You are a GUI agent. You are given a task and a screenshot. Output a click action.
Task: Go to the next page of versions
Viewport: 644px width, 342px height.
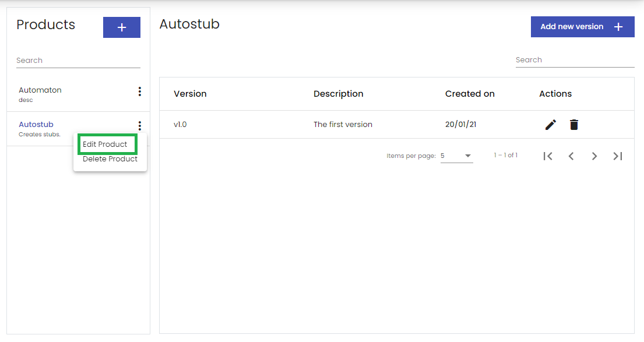coord(594,156)
